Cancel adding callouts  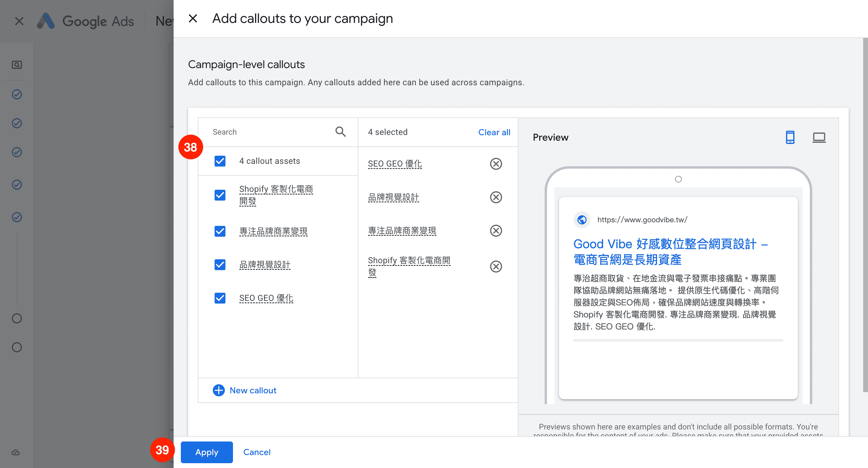(x=257, y=452)
